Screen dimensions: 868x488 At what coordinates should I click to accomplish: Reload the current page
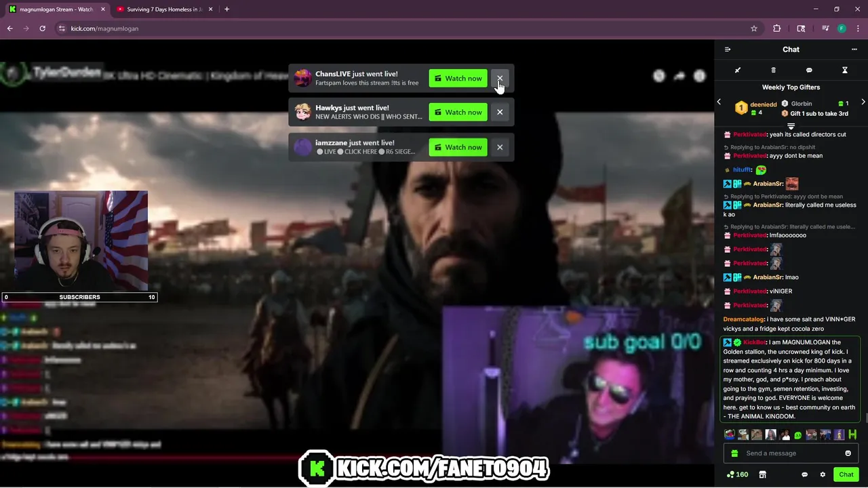42,28
